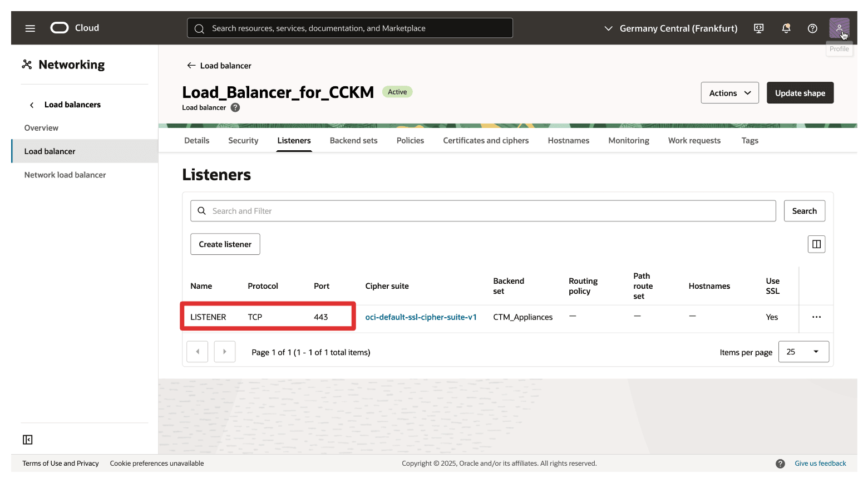This screenshot has width=868, height=483.
Task: Go to the previous page of listeners
Action: click(x=198, y=352)
